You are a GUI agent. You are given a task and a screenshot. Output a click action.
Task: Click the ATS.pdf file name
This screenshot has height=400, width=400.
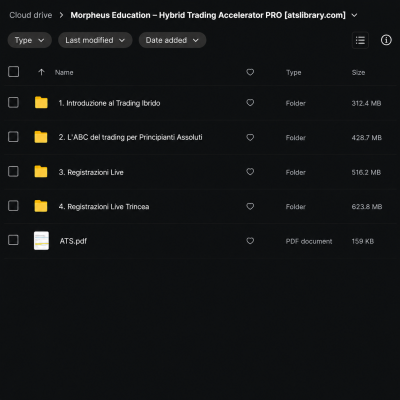pos(73,241)
